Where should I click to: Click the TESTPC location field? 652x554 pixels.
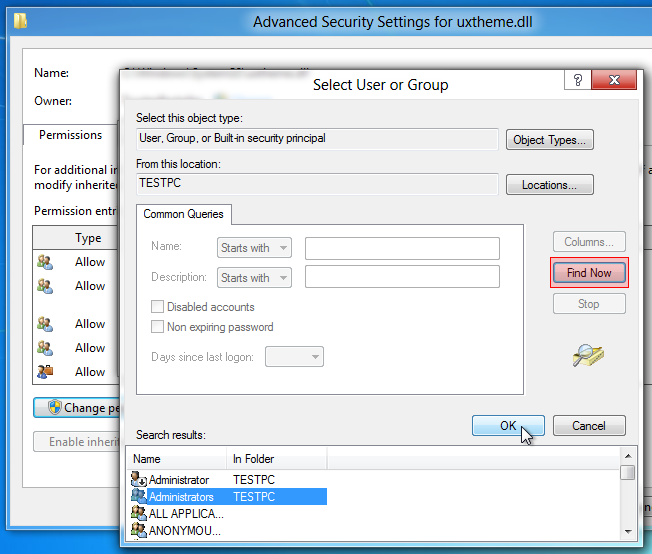[317, 184]
